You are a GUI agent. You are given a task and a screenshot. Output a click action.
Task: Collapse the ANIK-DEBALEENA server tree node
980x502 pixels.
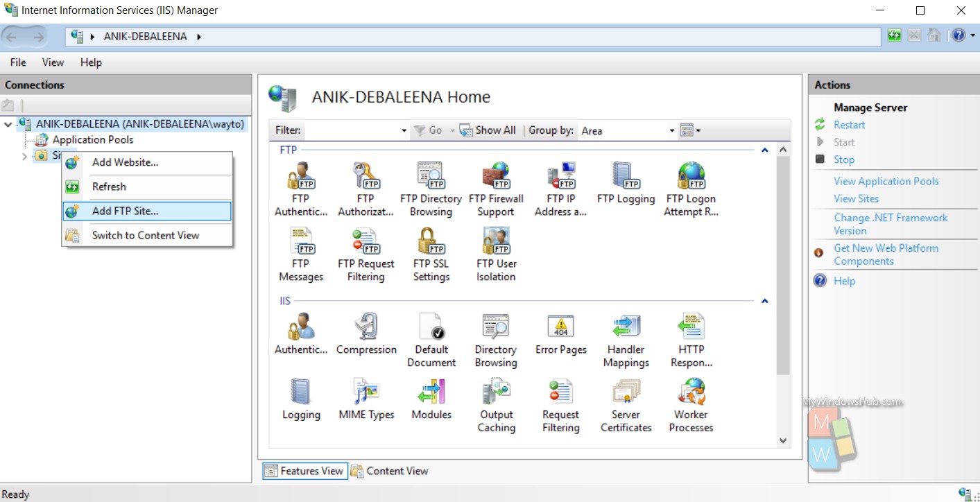coord(8,124)
